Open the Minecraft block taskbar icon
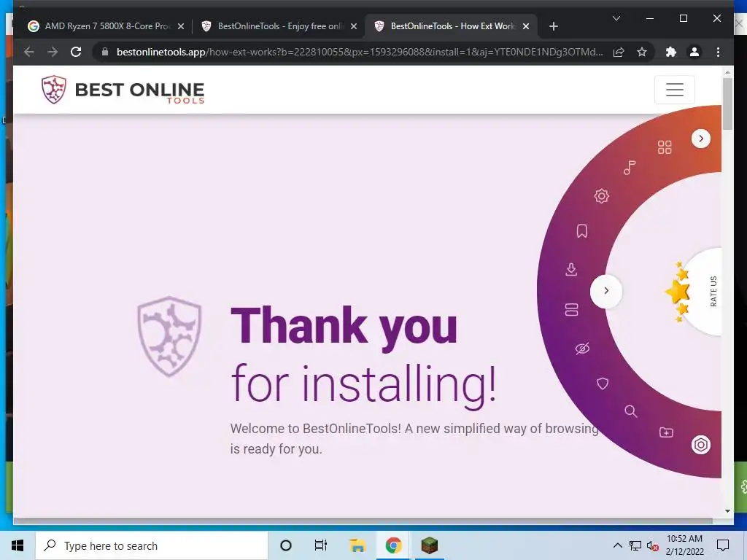The width and height of the screenshot is (747, 560). [x=429, y=545]
